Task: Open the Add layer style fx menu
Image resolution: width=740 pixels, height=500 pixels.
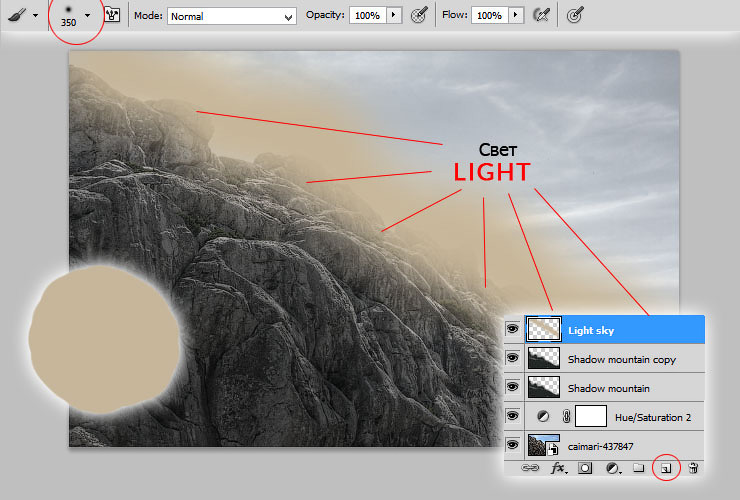Action: tap(559, 468)
